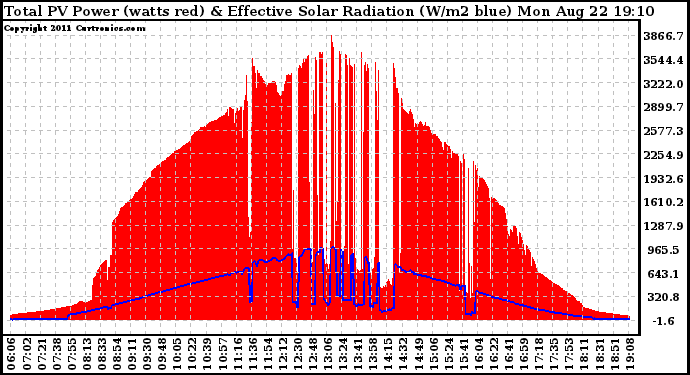Click the 16:04 time label

[x=478, y=354]
